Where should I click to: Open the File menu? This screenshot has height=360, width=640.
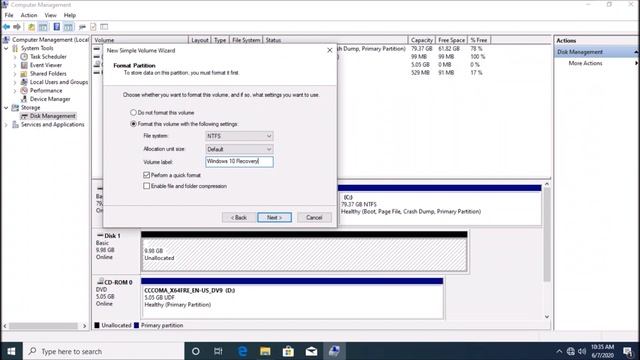(x=9, y=15)
